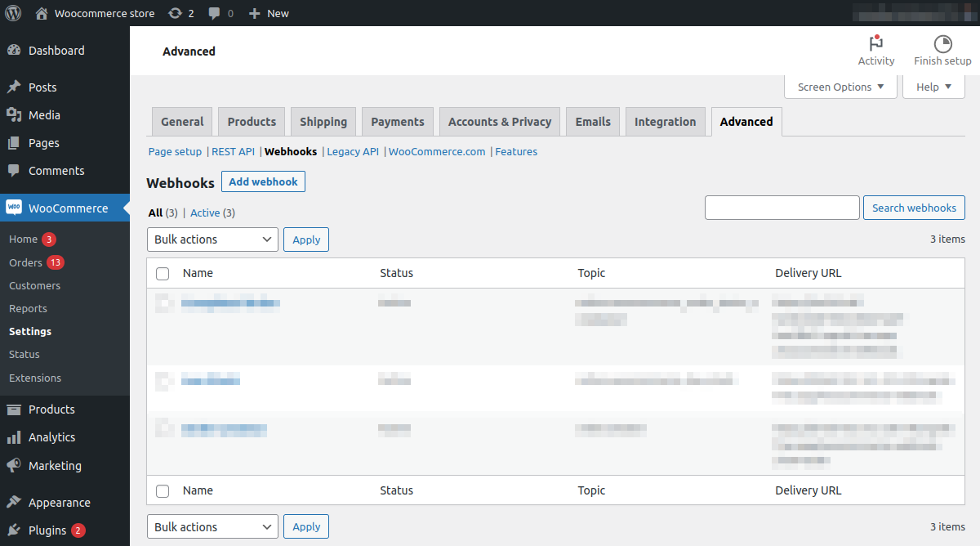The width and height of the screenshot is (980, 546).
Task: Open the comments bubble in admin bar
Action: tap(214, 12)
